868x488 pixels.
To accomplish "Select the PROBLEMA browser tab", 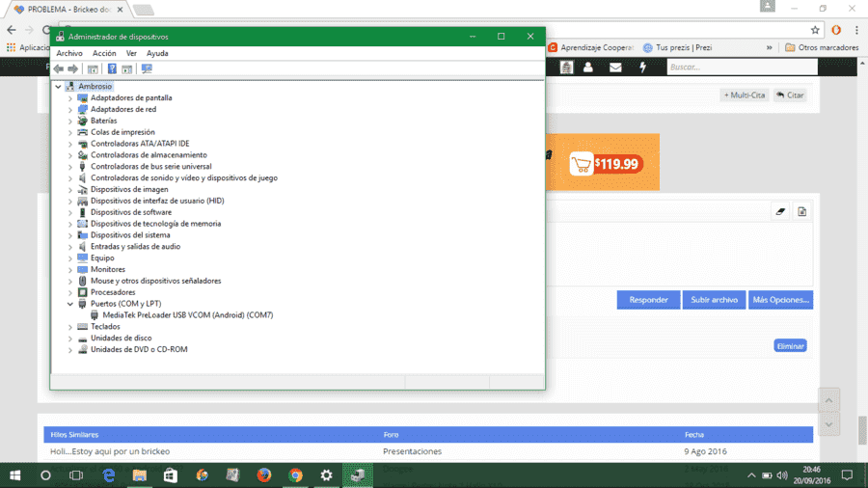I will coord(68,10).
